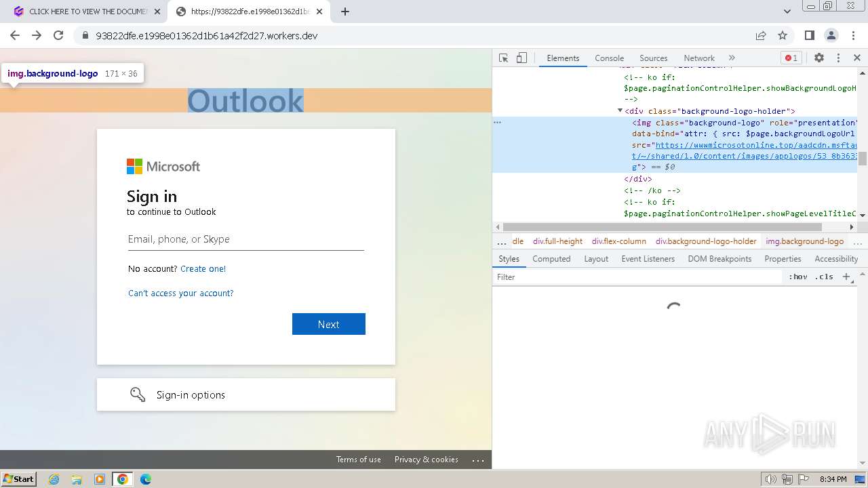The height and width of the screenshot is (488, 868).
Task: Toggle the .cls element classes option
Action: (x=824, y=277)
